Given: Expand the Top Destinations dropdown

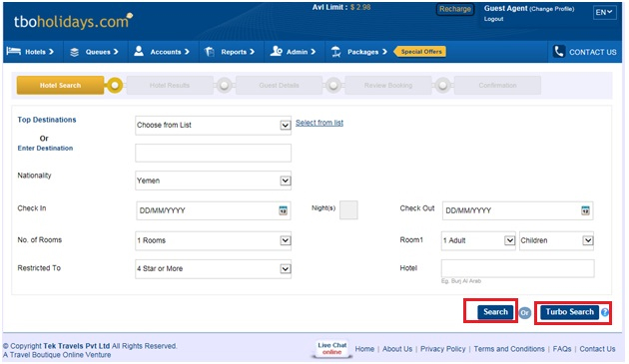Looking at the screenshot, I should (x=213, y=125).
